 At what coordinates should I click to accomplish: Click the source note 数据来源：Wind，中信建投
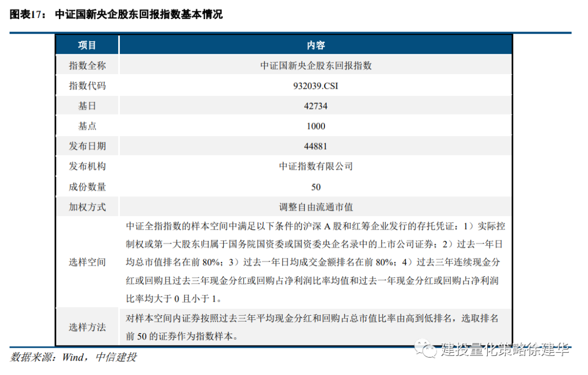[x=73, y=357]
